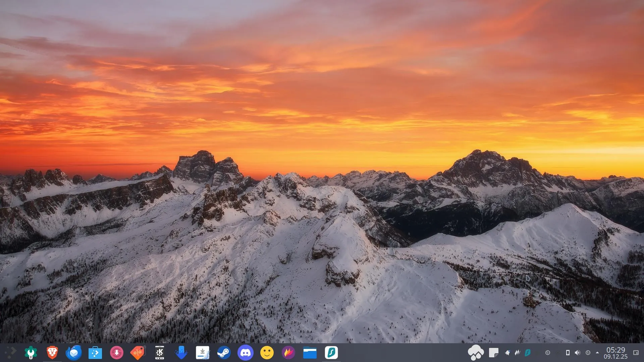Open the yellow smiley emoji picker

point(267,352)
